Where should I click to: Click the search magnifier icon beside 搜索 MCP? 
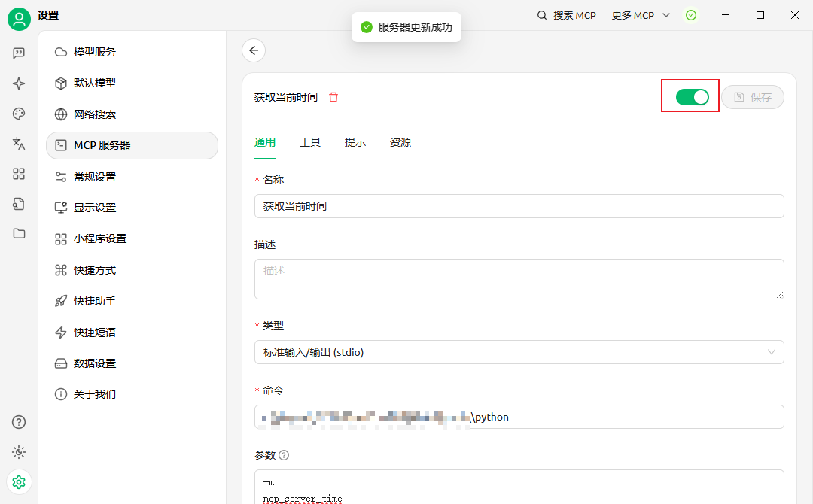[542, 15]
